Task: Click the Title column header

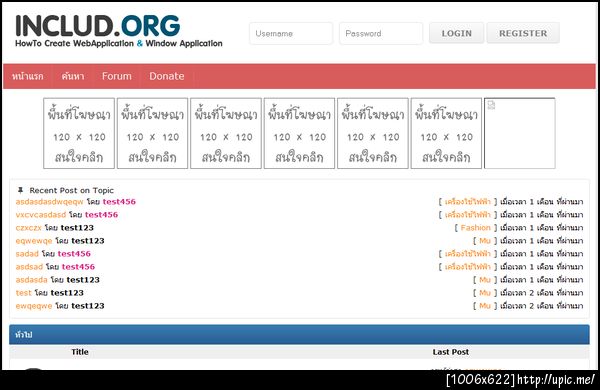Action: point(80,352)
